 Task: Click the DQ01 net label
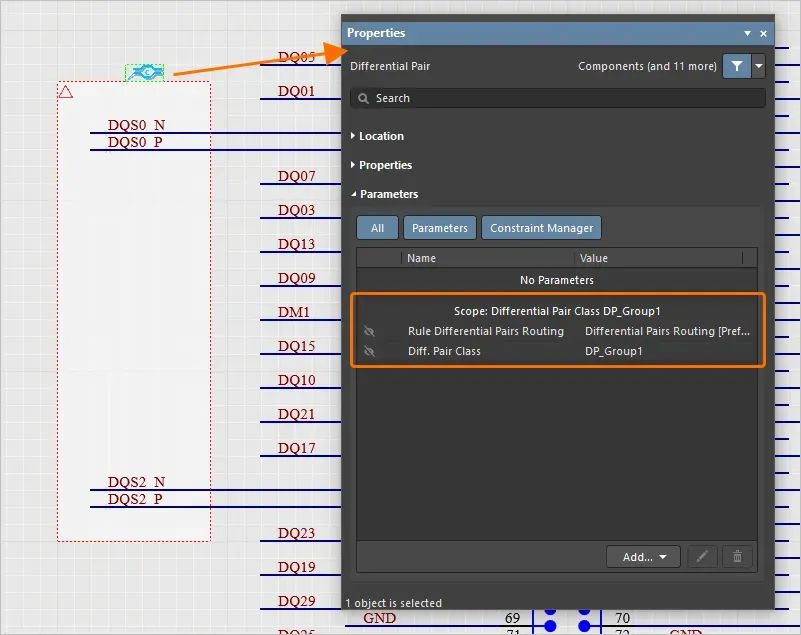pos(296,91)
